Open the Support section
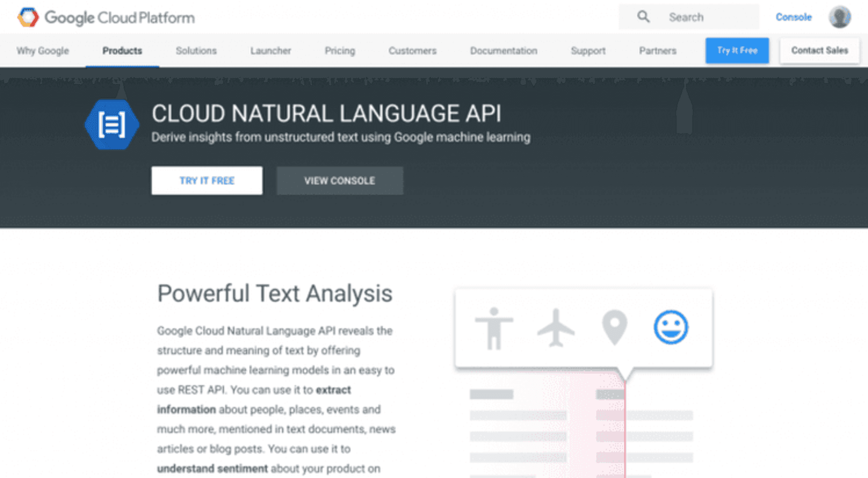868x478 pixels. pos(588,51)
